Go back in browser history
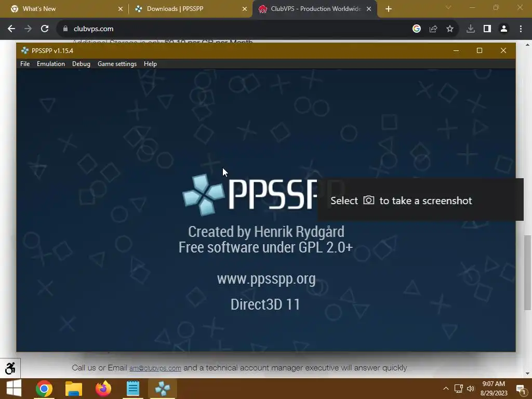This screenshot has width=532, height=399. [x=11, y=29]
